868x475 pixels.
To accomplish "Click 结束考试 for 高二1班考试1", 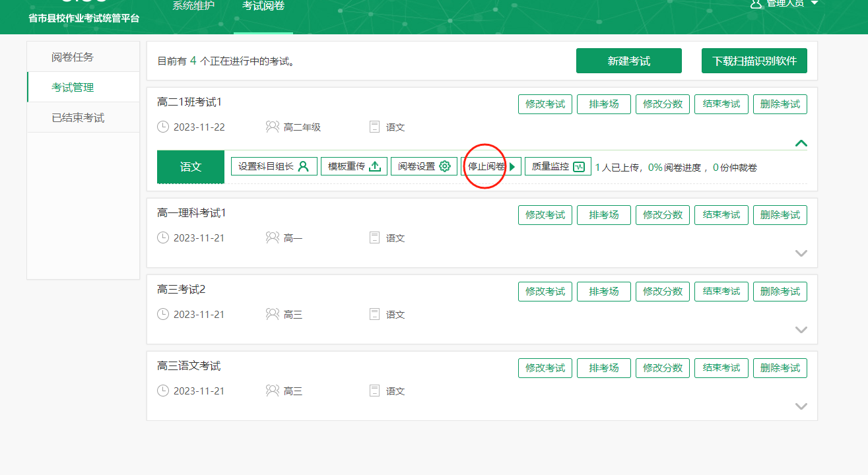I will coord(721,104).
